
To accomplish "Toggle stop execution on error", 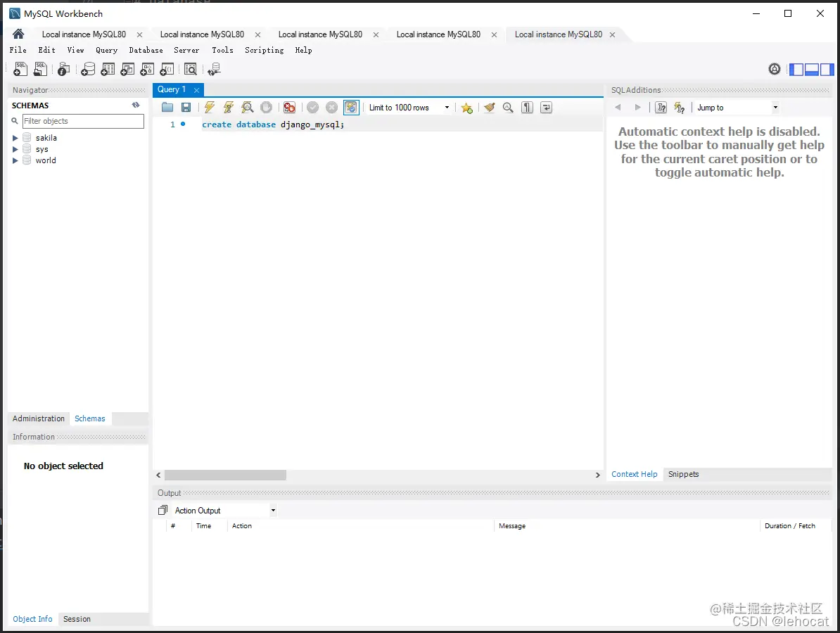I will [x=289, y=107].
